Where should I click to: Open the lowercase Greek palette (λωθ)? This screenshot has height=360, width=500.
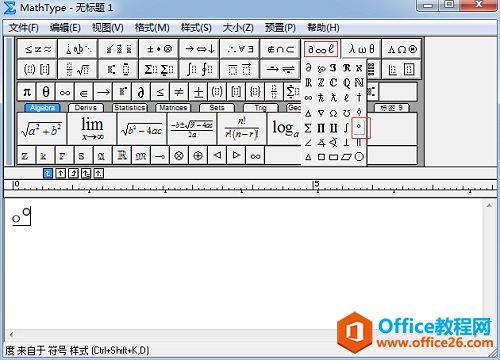(361, 49)
